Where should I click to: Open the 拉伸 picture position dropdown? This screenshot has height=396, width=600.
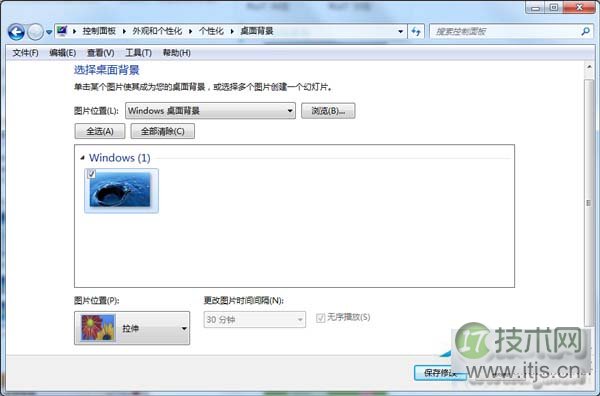point(132,328)
